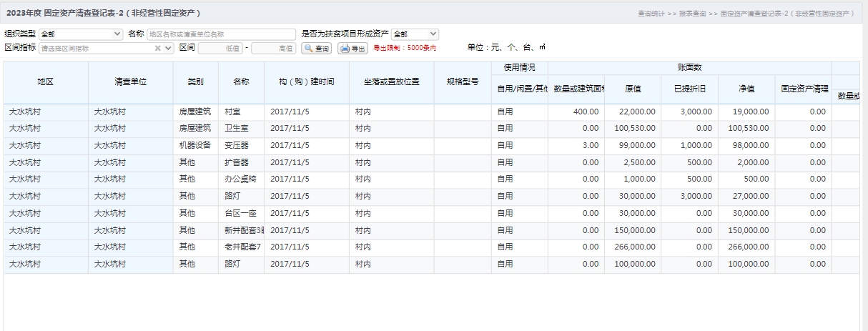Image resolution: width=868 pixels, height=331 pixels.
Task: Click the 自用/闲置/其他 column header
Action: pyautogui.click(x=520, y=89)
